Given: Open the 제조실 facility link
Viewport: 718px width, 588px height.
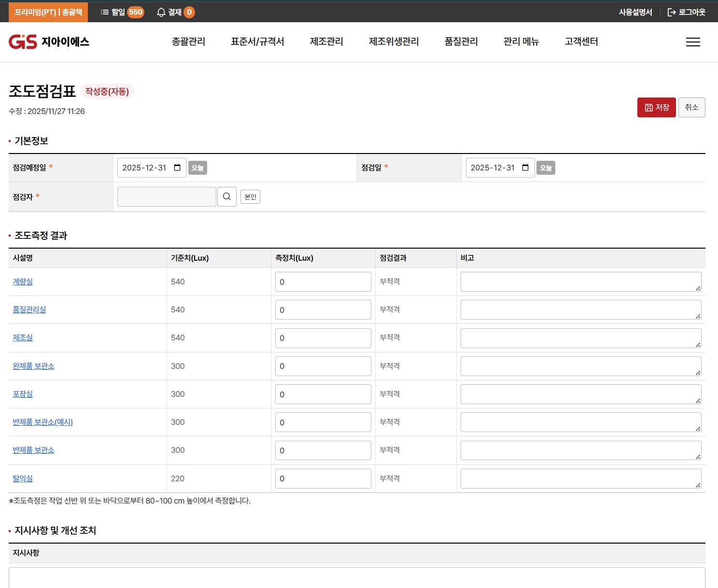Looking at the screenshot, I should [x=23, y=337].
